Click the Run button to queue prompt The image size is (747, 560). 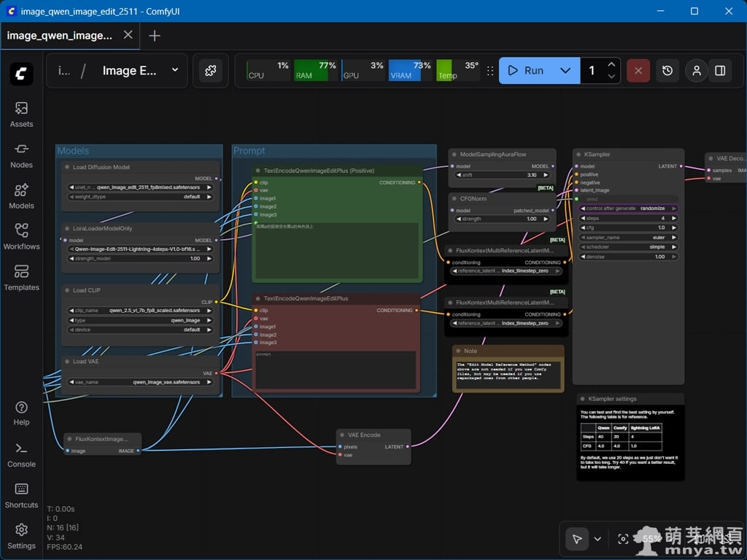coord(527,71)
